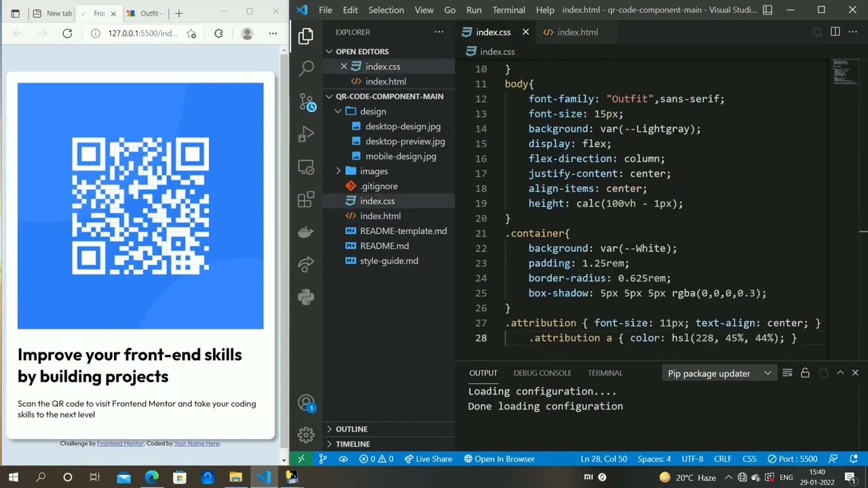Click the browser address bar
The image size is (868, 488).
tap(142, 33)
